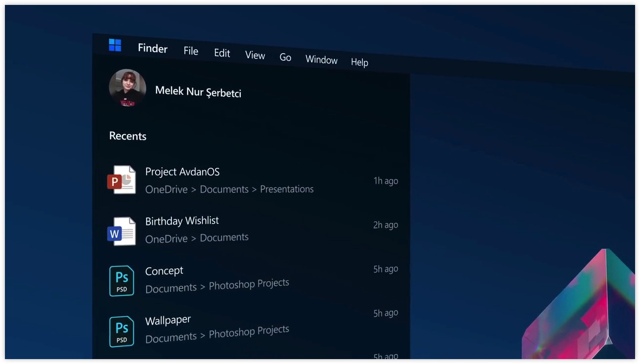Click the Windows logo icon
Viewport: 640px width, 364px height.
coord(115,45)
